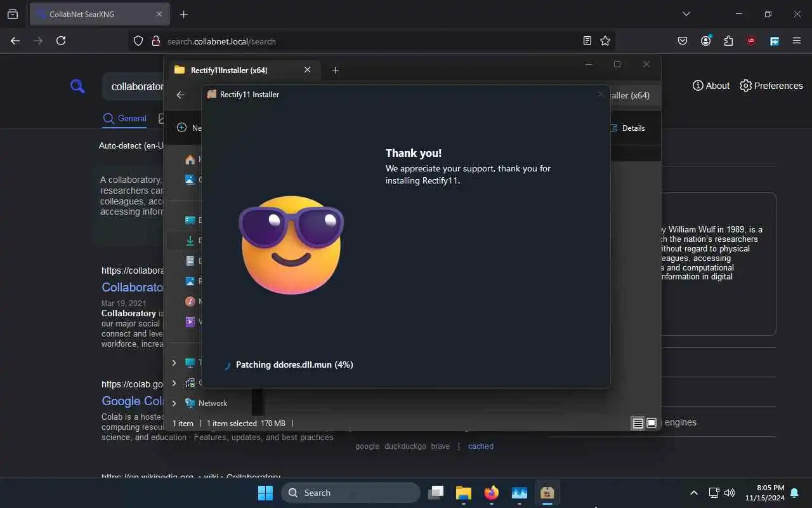This screenshot has height=508, width=812.
Task: Open the Firefox View icon
Action: 13,14
